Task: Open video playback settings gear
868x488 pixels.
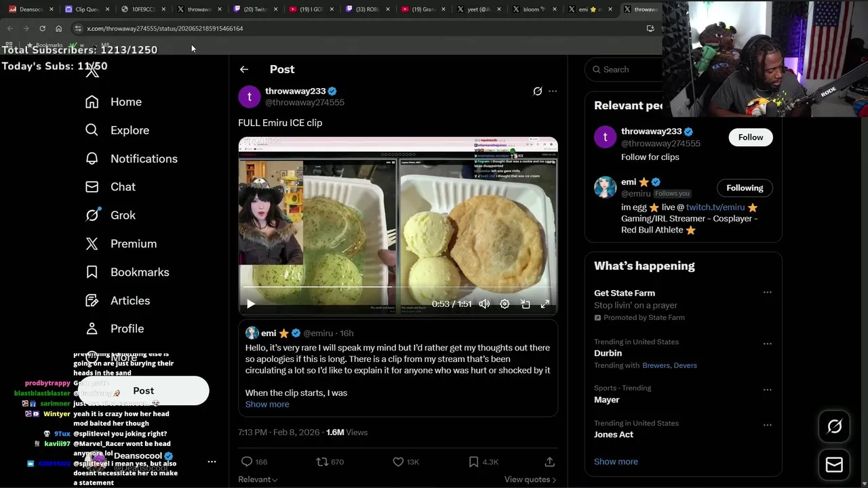Action: [505, 304]
